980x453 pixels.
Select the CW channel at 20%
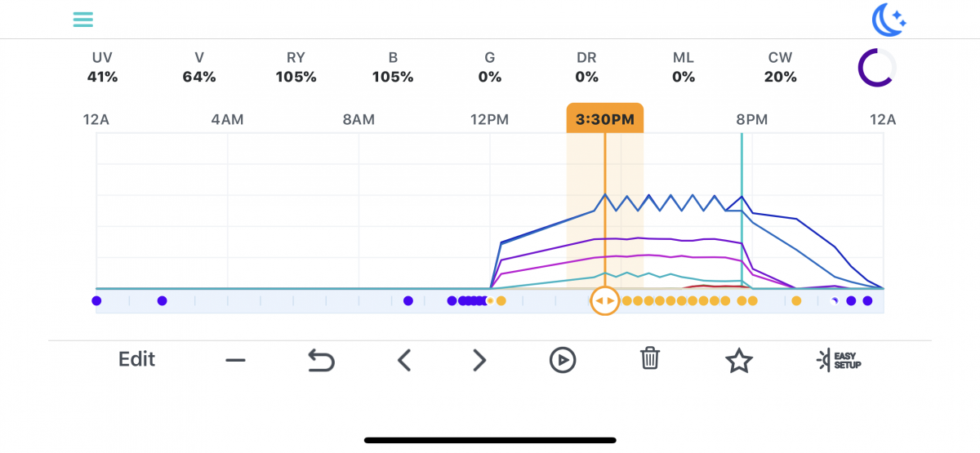click(x=780, y=68)
